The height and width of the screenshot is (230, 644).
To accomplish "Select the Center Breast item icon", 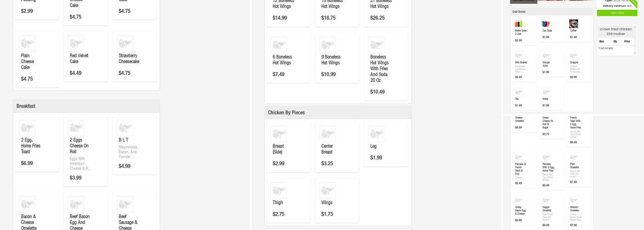I will [x=328, y=134].
